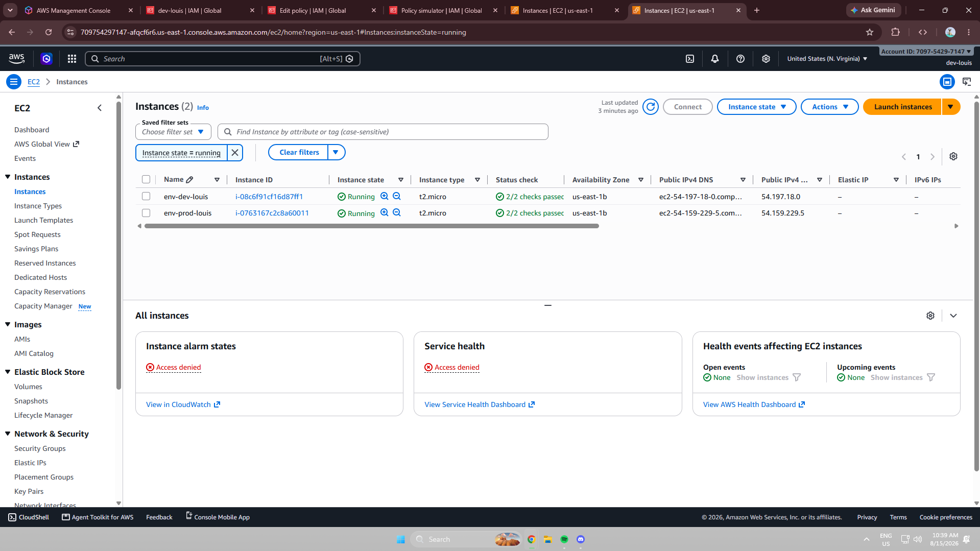The image size is (980, 551).
Task: Open Windows Start menu
Action: 401,539
